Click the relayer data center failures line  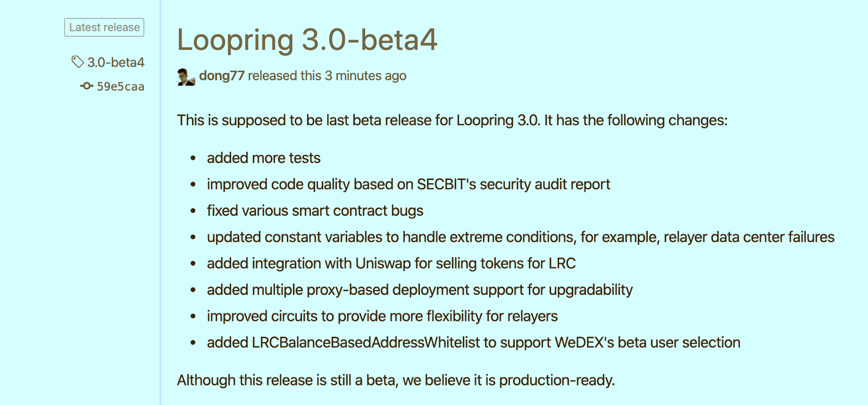click(520, 237)
